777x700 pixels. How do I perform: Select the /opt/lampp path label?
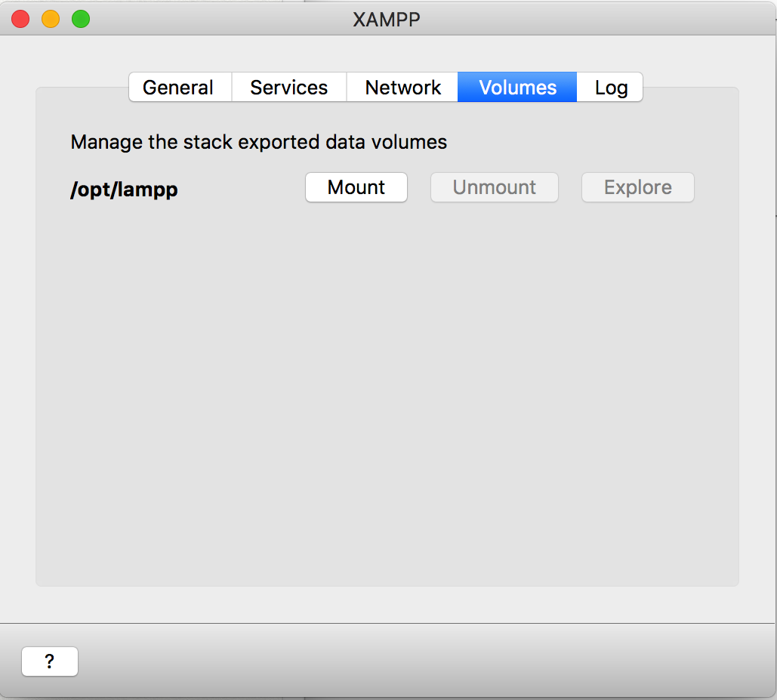pyautogui.click(x=124, y=190)
